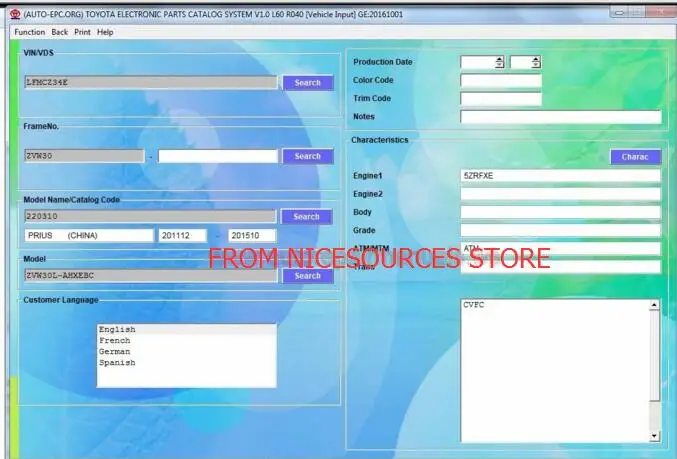Viewport: 677px width, 459px height.
Task: Open the Help menu
Action: [105, 32]
